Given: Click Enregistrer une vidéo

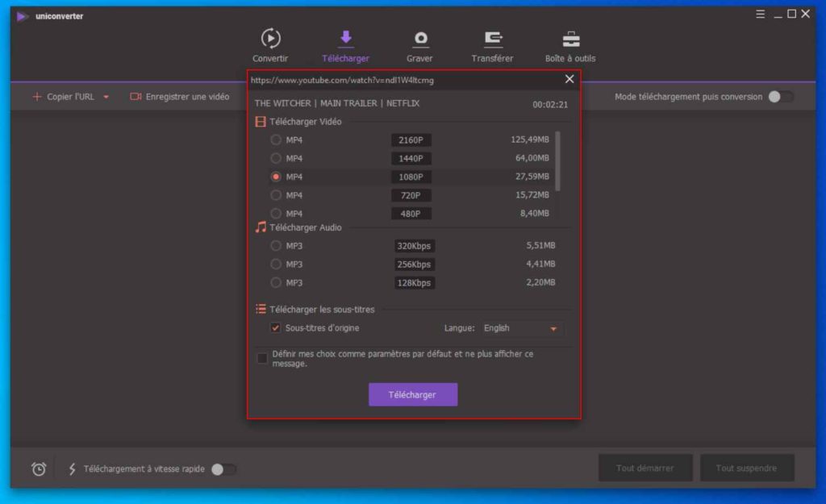Looking at the screenshot, I should coord(180,97).
